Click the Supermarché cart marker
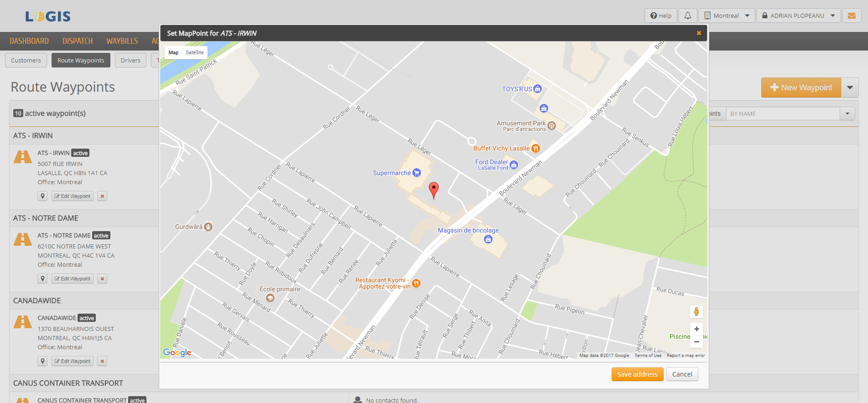868x403 pixels. click(416, 173)
